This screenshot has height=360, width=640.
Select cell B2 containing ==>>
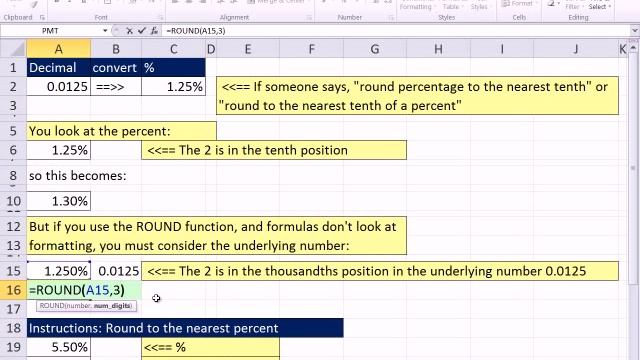pyautogui.click(x=116, y=87)
